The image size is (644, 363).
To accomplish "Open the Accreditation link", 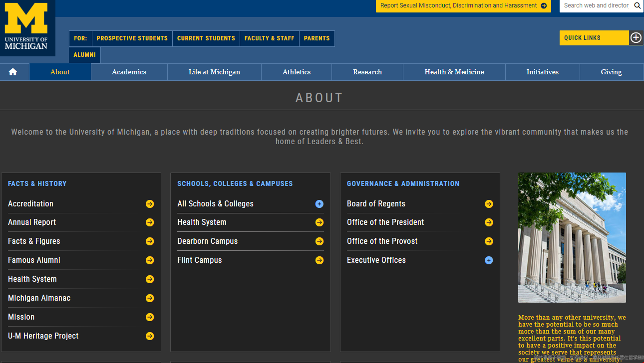I will pos(30,204).
